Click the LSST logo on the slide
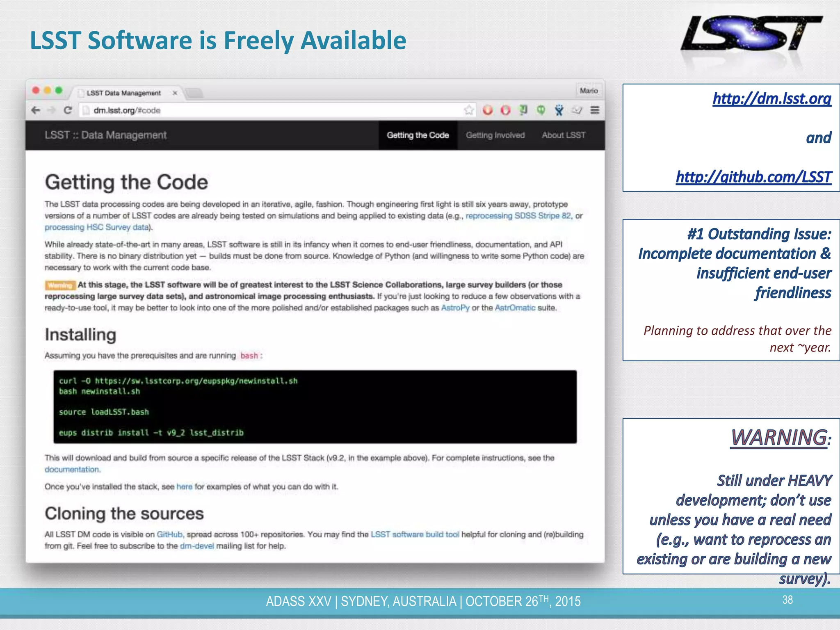This screenshot has height=630, width=840. coord(751,34)
